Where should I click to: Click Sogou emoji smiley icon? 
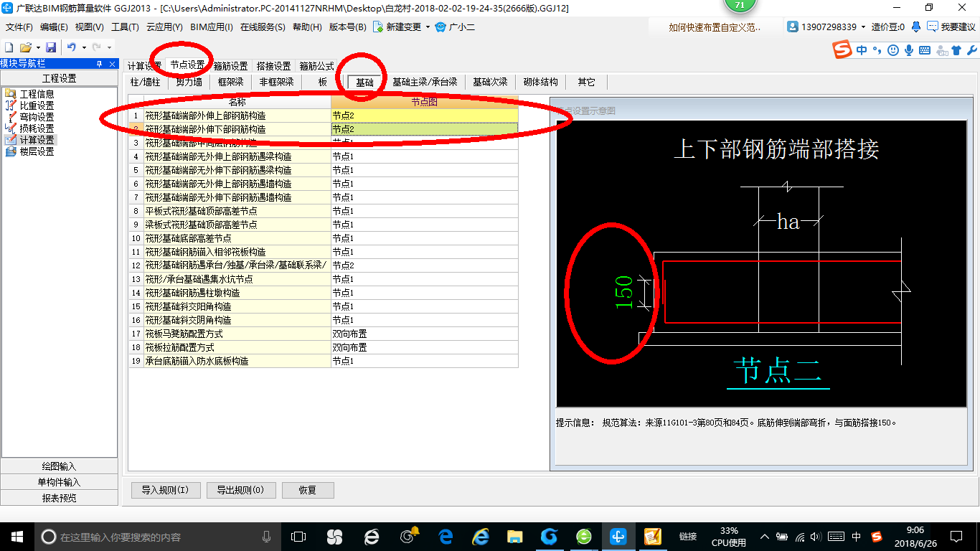pos(893,50)
